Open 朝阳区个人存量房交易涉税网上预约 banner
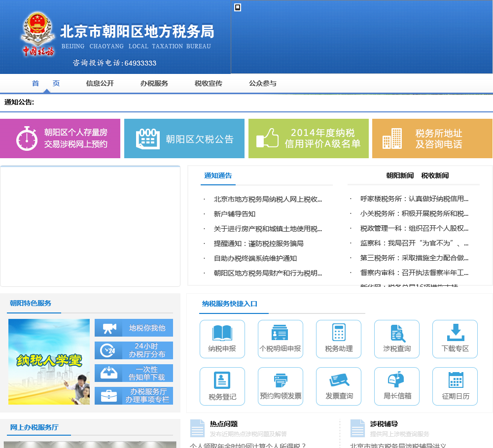 click(60, 138)
